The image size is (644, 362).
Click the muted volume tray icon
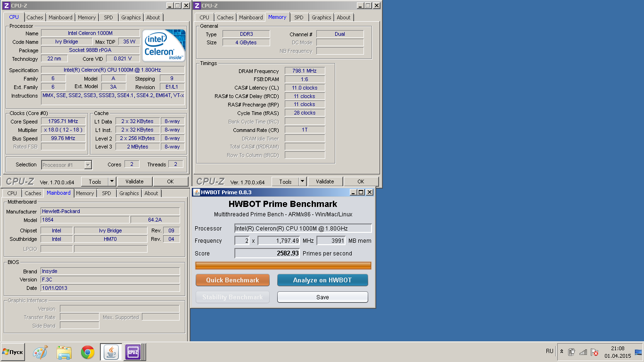click(x=594, y=352)
